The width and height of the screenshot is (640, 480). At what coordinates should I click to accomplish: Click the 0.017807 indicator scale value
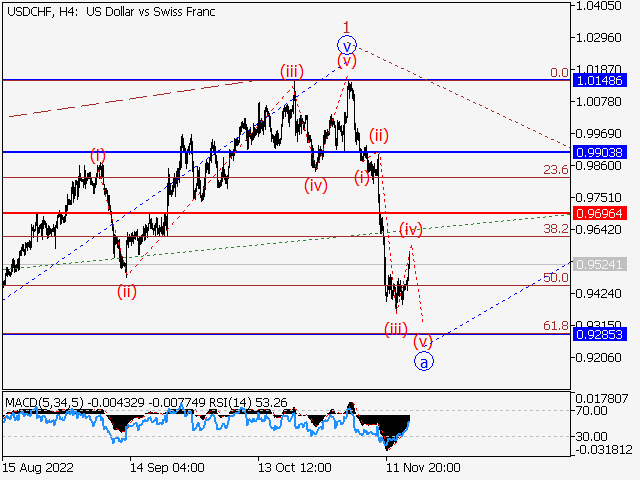(x=602, y=398)
